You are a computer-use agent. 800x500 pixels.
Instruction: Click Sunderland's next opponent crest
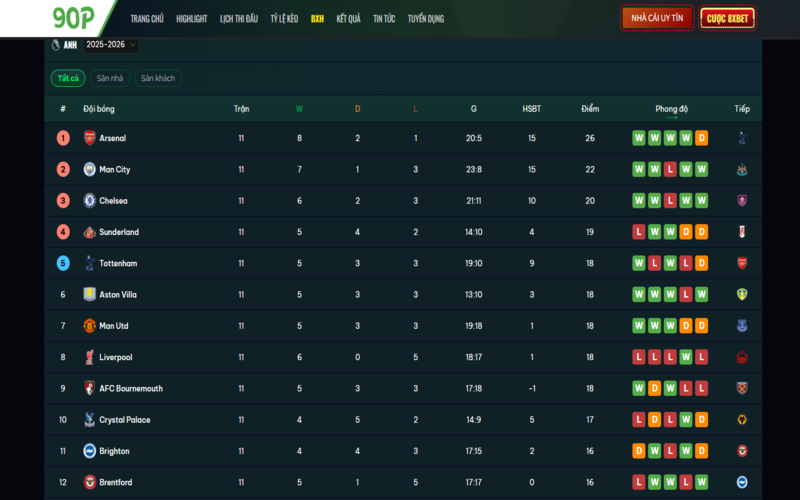[742, 232]
